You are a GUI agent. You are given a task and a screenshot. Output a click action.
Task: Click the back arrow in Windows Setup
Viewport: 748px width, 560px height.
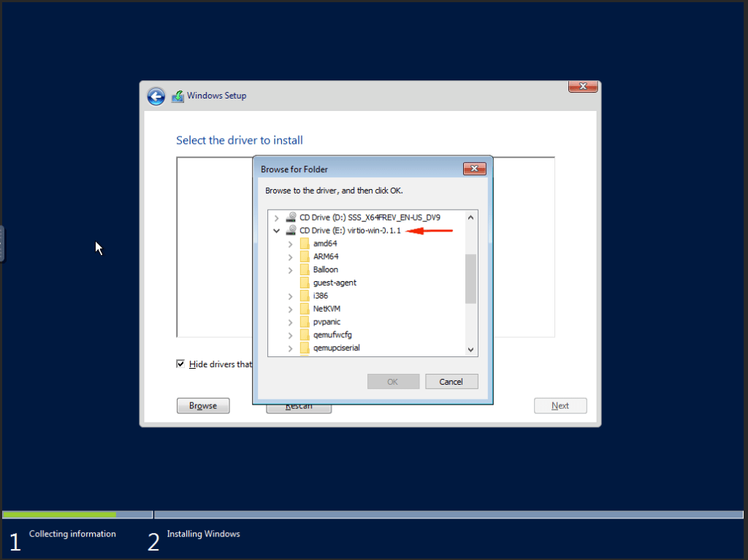(x=156, y=96)
